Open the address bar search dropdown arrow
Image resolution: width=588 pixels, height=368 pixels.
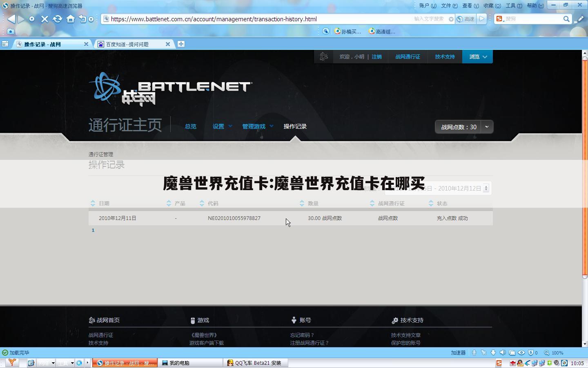tap(451, 19)
